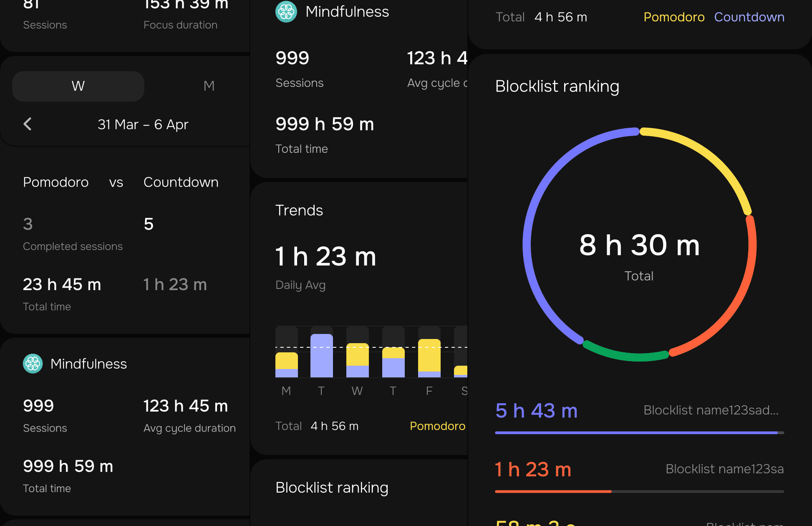Click the purple 5 h 43 m progress bar

coord(636,433)
